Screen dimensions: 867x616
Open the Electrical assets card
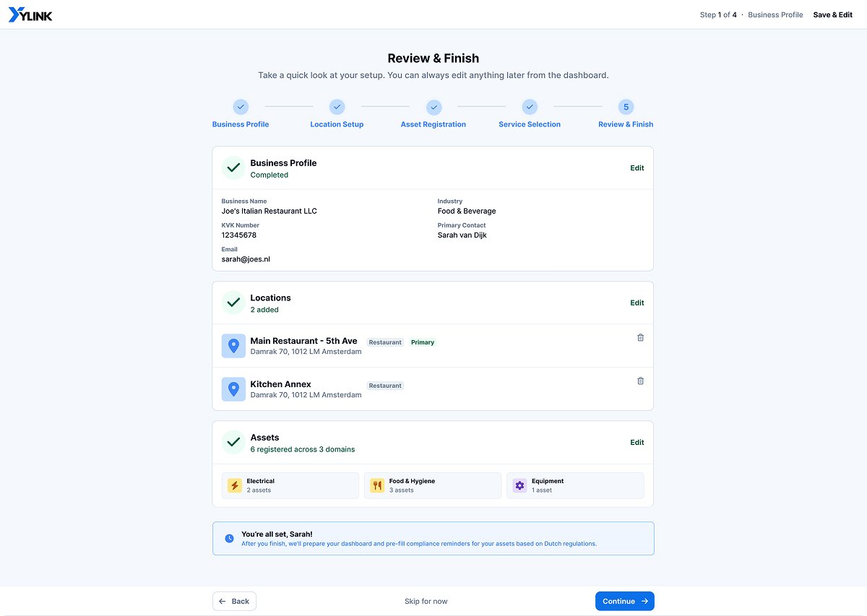point(290,485)
